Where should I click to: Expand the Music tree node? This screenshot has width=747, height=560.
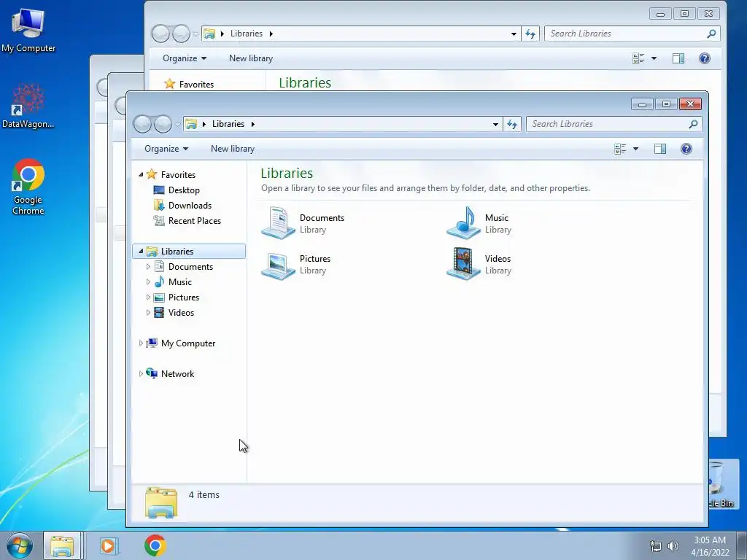[x=148, y=282]
